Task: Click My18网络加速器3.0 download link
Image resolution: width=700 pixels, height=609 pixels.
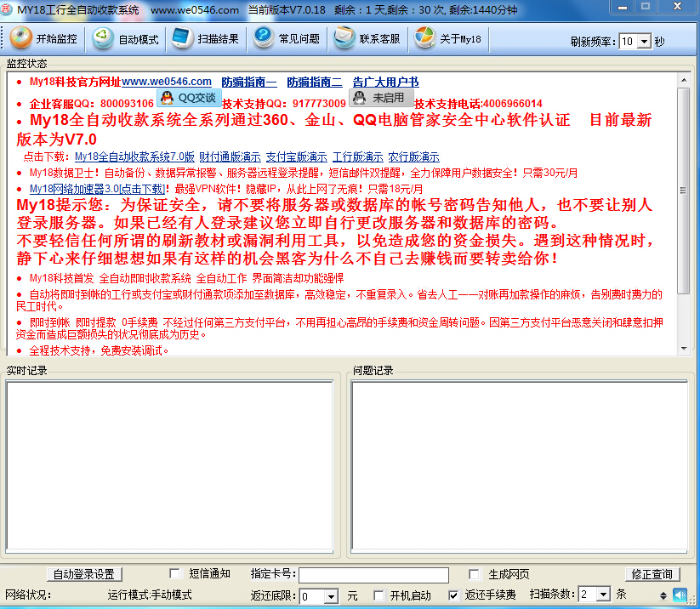Action: [97, 189]
